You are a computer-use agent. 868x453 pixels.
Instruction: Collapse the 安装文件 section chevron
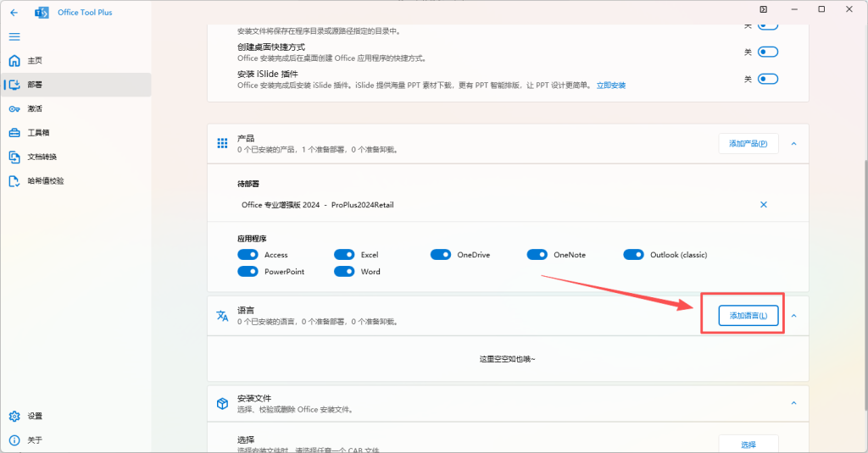(793, 404)
